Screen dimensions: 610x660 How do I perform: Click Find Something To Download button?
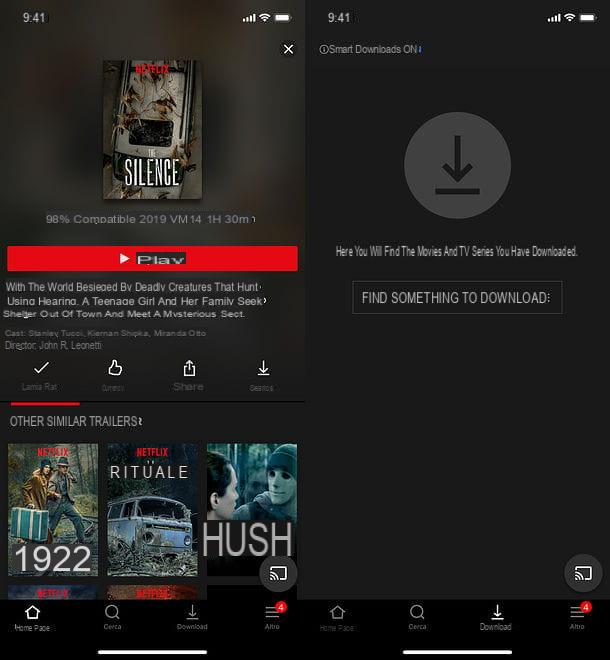[457, 298]
